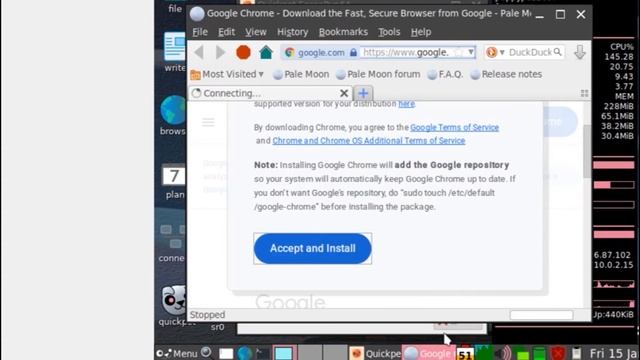Select the first highlighted desktop pager workspace

point(283,353)
